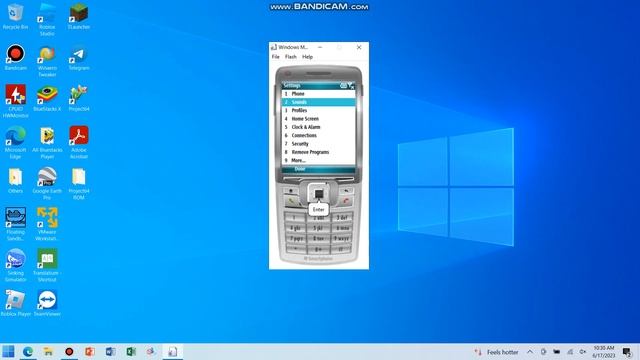This screenshot has height=360, width=640.
Task: Click the red end-call key on phone
Action: click(346, 201)
